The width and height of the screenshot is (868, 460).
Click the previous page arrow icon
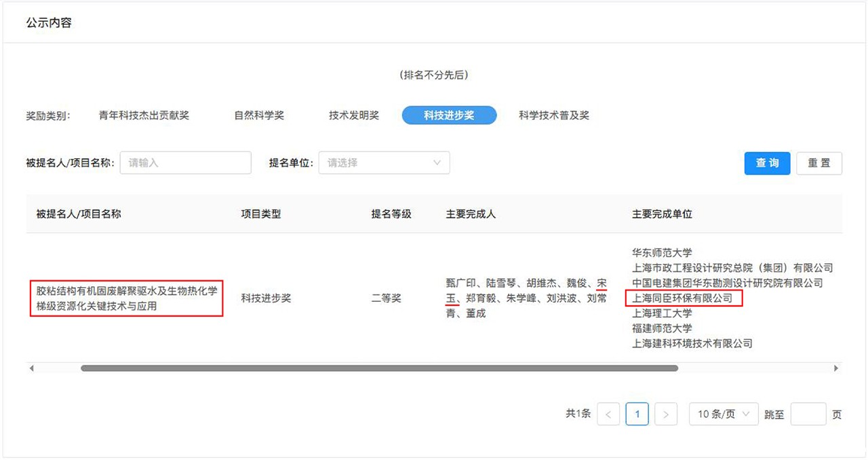pos(608,414)
